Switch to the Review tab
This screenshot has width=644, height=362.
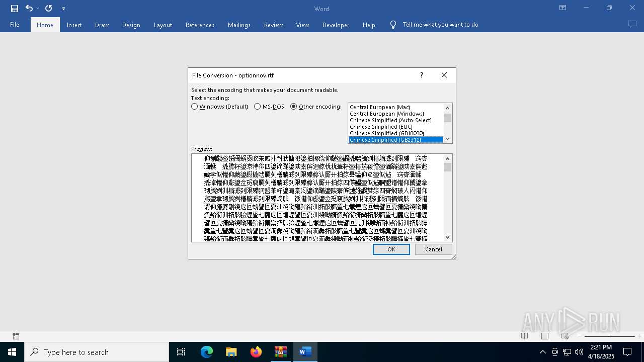tap(273, 25)
